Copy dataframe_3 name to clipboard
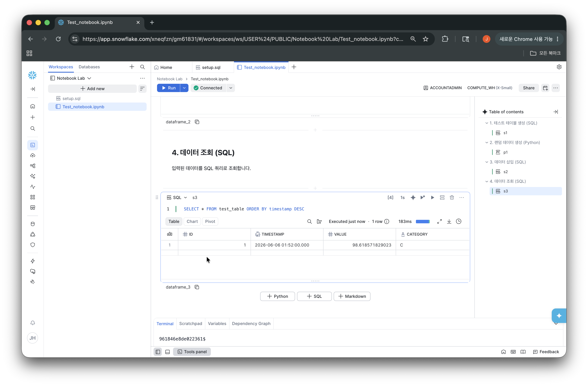The width and height of the screenshot is (588, 386). coord(197,287)
